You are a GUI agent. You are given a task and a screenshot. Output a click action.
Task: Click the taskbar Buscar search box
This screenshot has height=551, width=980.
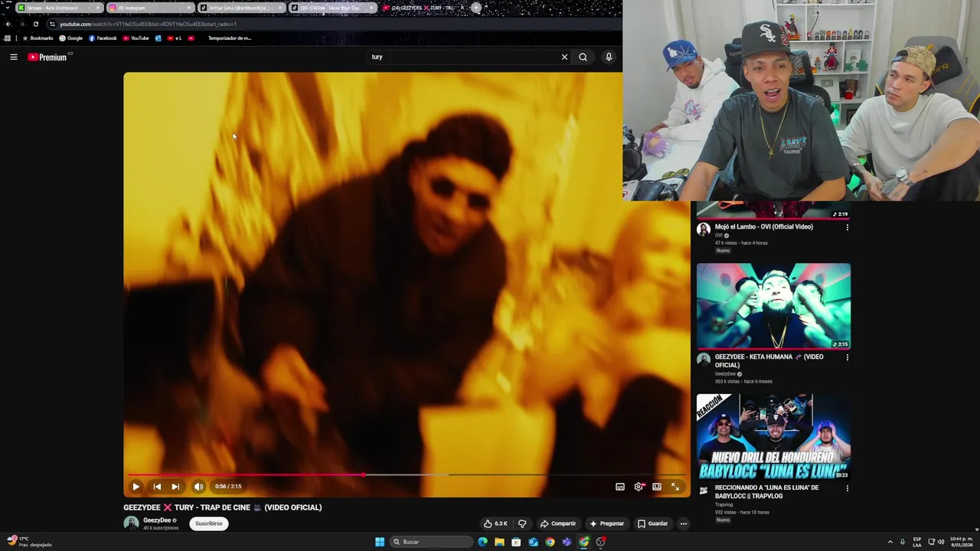click(431, 542)
